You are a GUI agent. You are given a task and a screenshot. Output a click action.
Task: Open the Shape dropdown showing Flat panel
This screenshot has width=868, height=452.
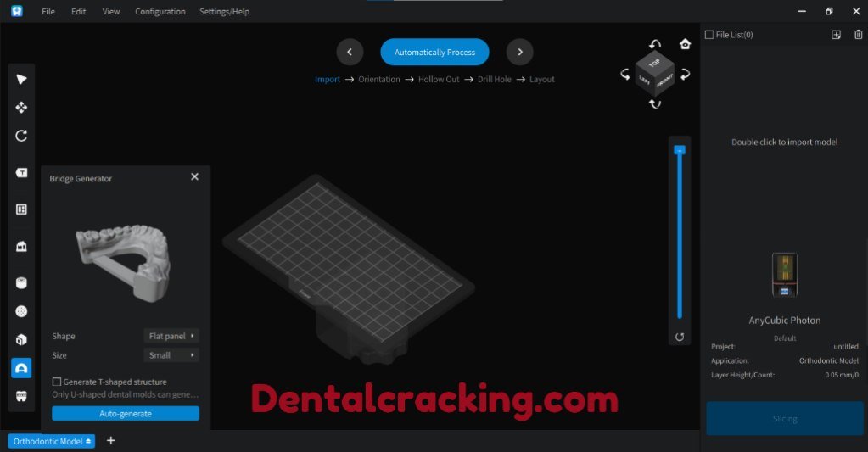171,336
